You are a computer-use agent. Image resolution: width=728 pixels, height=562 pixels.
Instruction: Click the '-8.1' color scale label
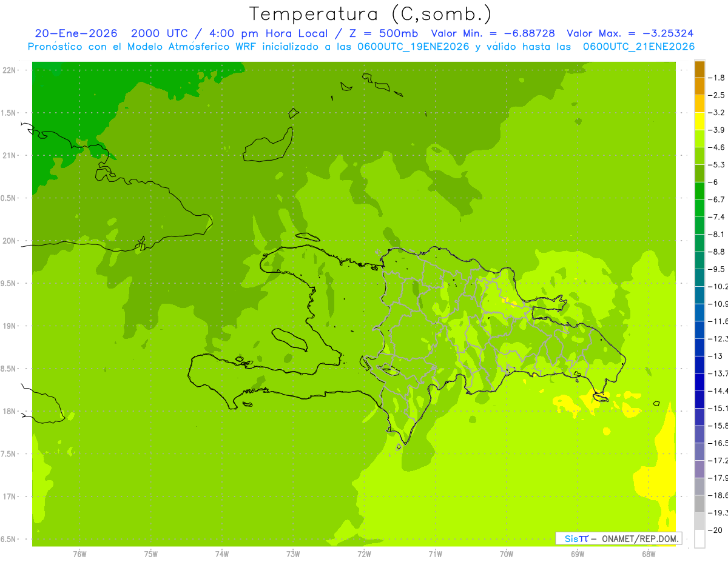(x=716, y=234)
